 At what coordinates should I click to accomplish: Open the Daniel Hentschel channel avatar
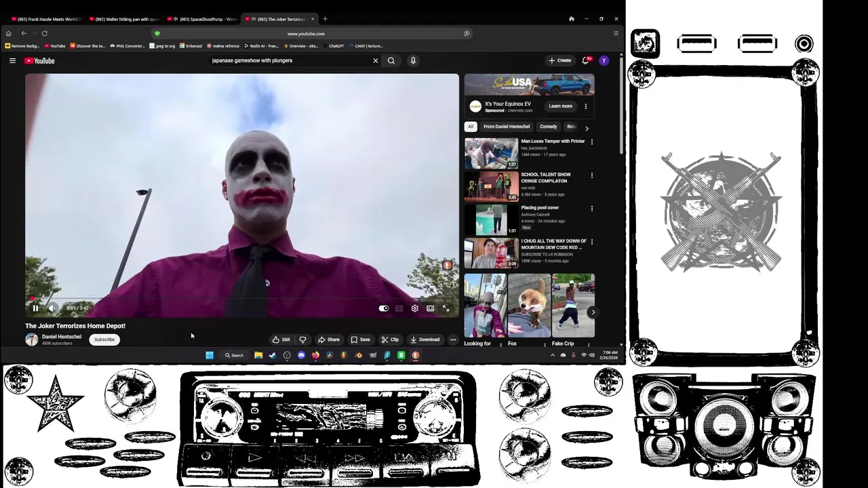(x=32, y=340)
